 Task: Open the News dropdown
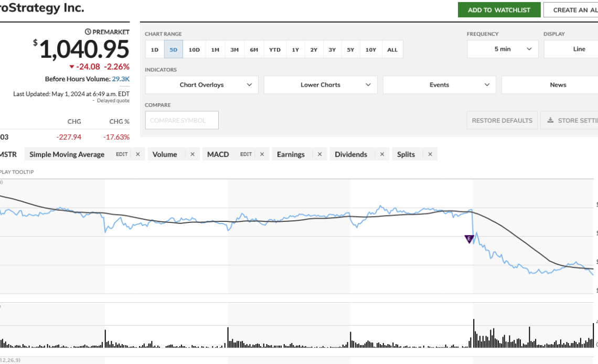pos(550,84)
